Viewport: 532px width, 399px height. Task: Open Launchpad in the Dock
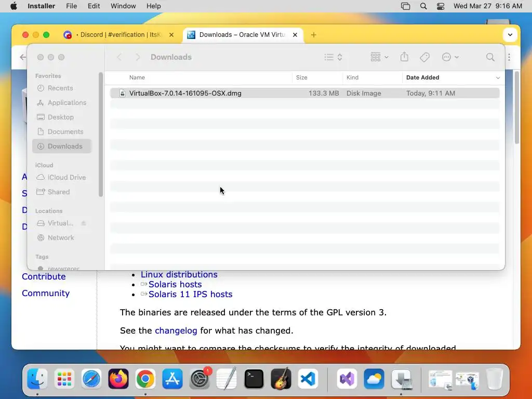64,379
